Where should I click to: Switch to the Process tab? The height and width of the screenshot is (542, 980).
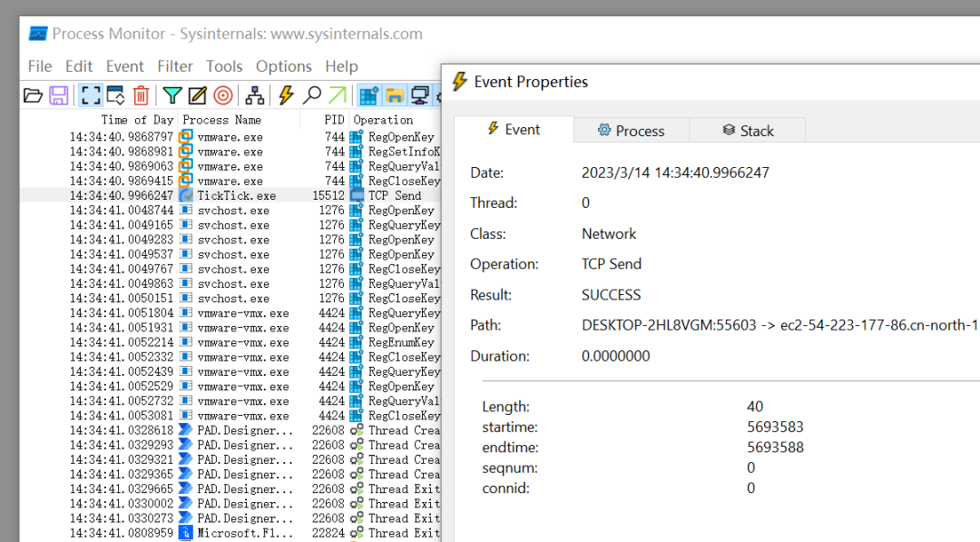point(631,131)
